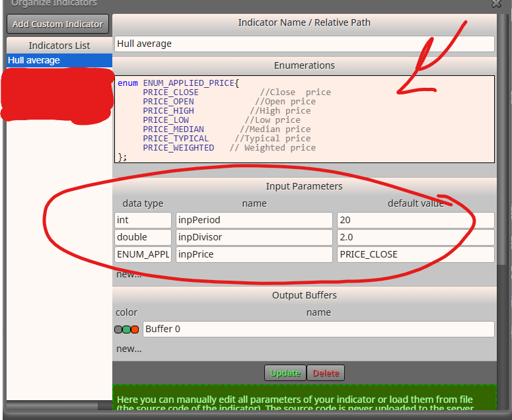Edit the 'inpDivisor' name field
Image resolution: width=512 pixels, height=420 pixels.
(x=254, y=237)
